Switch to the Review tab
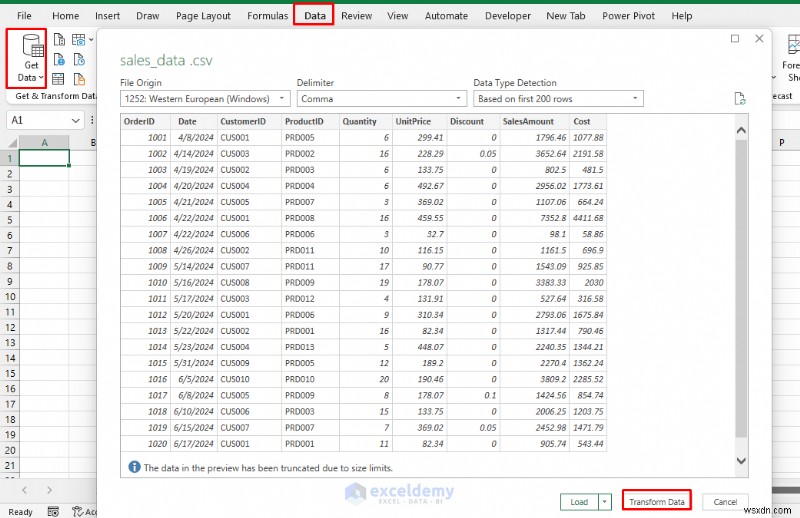The image size is (800, 518). [356, 16]
